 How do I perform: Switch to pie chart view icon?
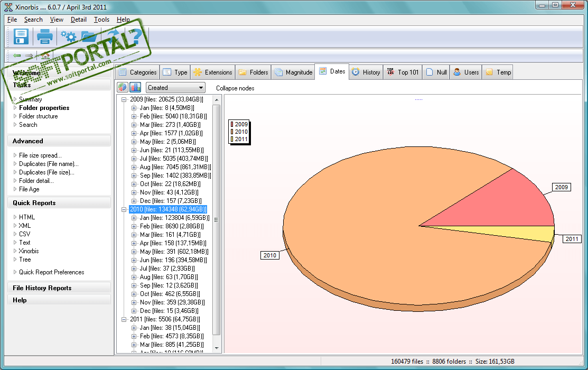click(122, 87)
